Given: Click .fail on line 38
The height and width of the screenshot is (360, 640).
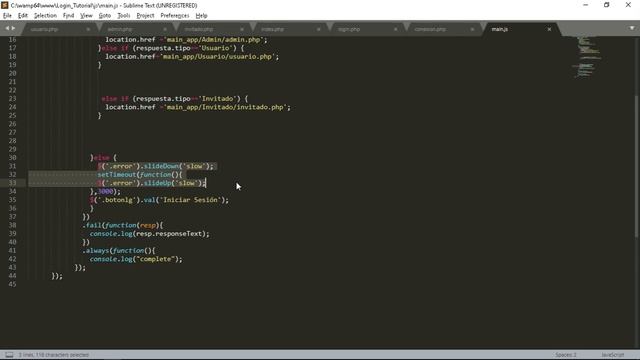Looking at the screenshot, I should (92, 225).
